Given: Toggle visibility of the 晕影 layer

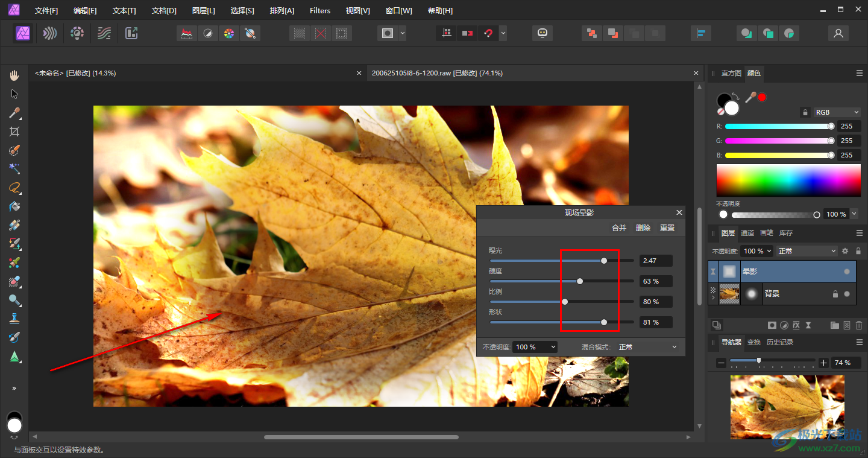Looking at the screenshot, I should coord(847,272).
